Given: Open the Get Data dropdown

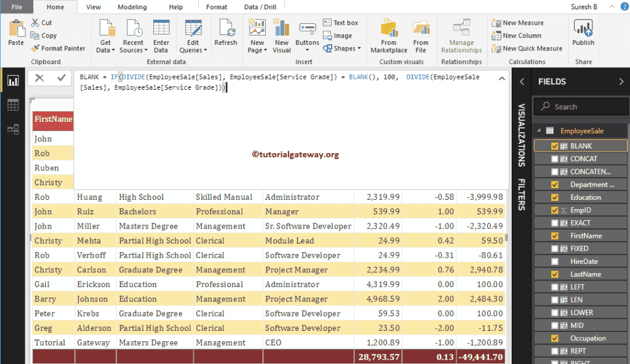Looking at the screenshot, I should (x=106, y=37).
